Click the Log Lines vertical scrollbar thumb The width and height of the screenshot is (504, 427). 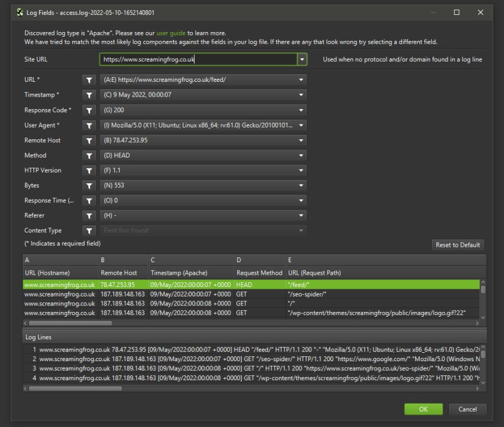click(483, 354)
